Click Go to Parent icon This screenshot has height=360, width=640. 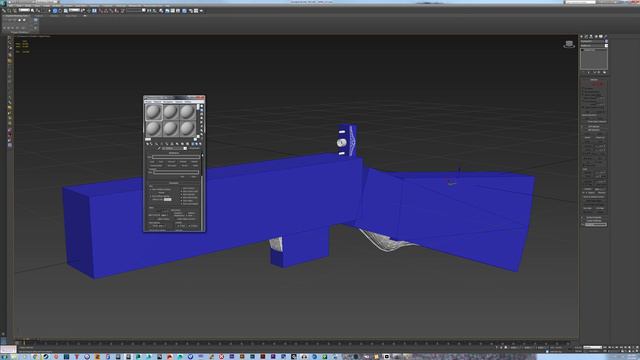(x=196, y=144)
